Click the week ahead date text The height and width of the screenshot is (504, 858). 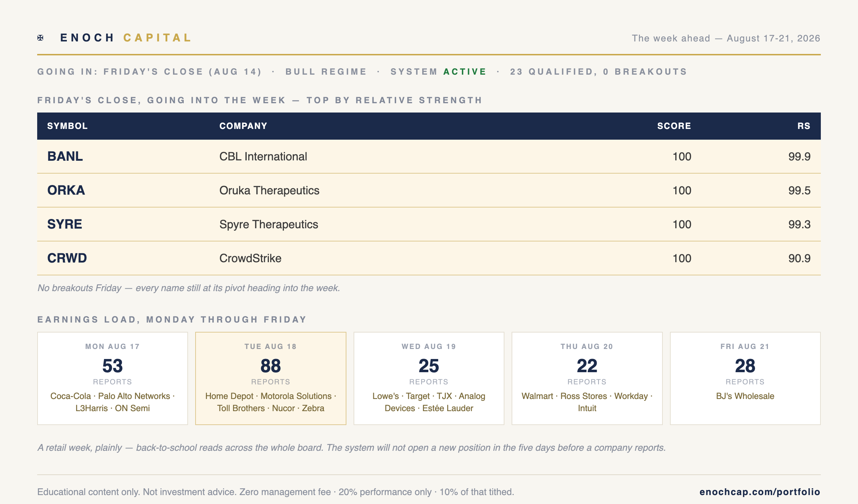pyautogui.click(x=726, y=38)
